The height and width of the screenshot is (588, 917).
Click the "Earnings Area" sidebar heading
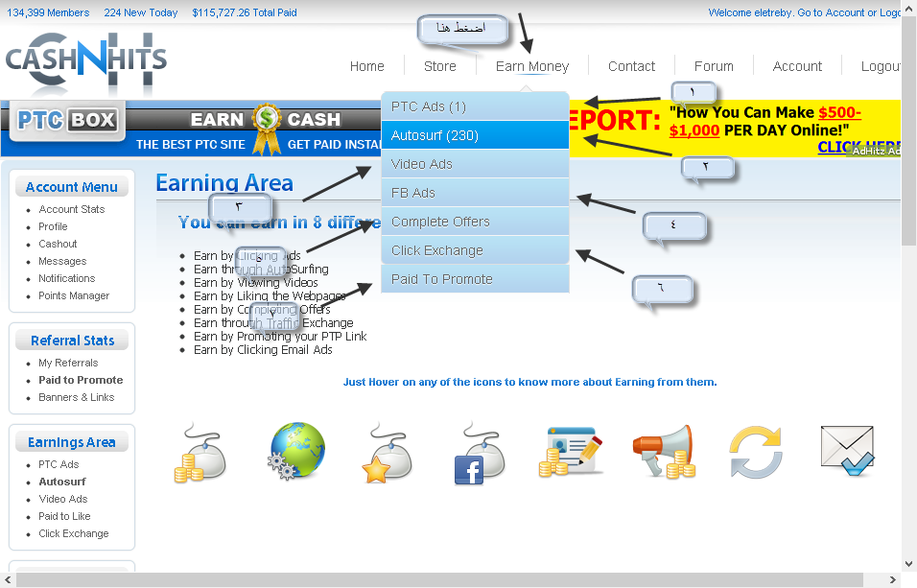(x=71, y=442)
